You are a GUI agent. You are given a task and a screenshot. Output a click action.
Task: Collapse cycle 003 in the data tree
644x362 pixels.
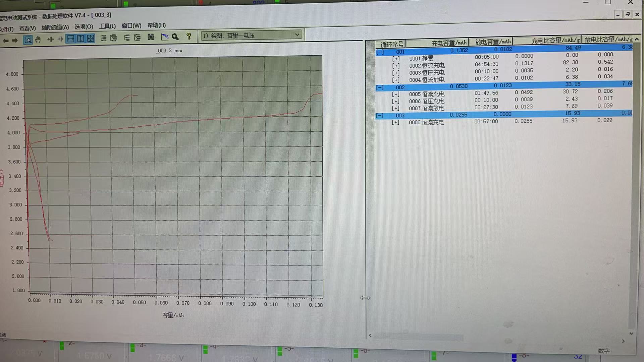(380, 116)
